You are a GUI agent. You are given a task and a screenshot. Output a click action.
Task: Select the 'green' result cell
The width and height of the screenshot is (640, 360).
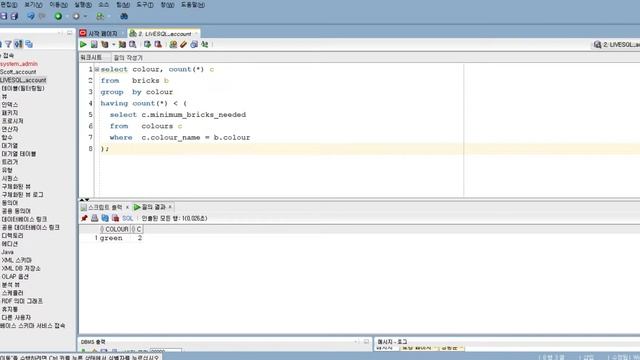[111, 238]
